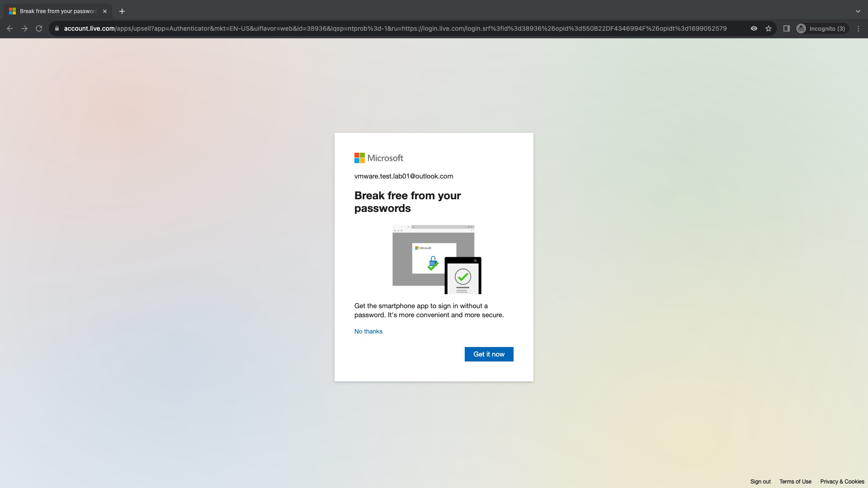
Task: Open a new browser tab
Action: [x=121, y=11]
